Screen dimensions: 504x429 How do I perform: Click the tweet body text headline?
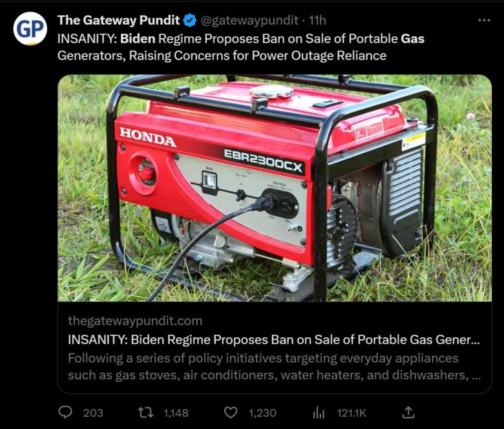tap(241, 47)
